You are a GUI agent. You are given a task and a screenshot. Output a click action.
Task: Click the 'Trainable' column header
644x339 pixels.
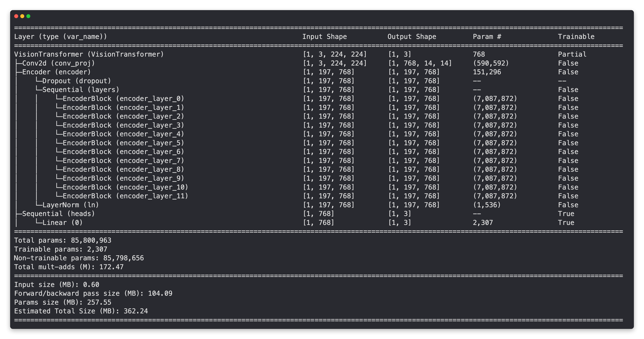pyautogui.click(x=576, y=37)
